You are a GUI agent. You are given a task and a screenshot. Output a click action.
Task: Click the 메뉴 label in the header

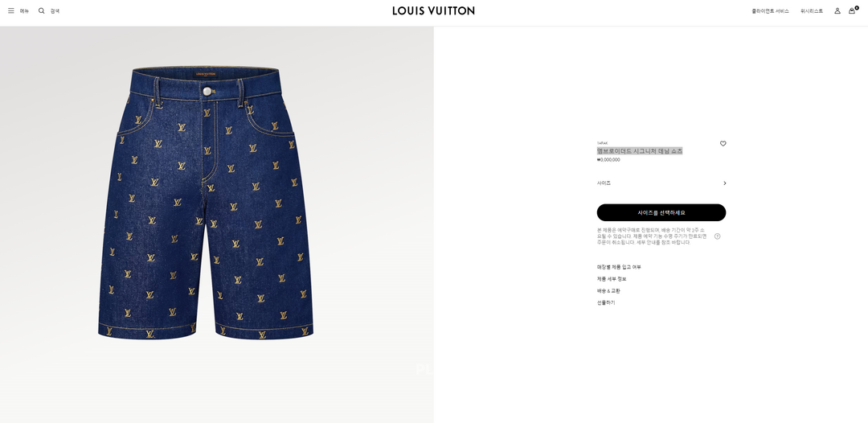click(x=24, y=11)
